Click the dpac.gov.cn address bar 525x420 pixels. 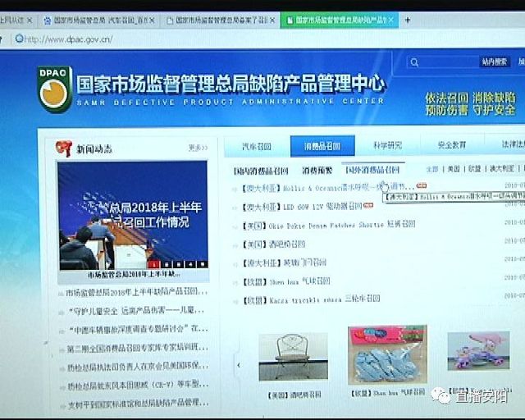coord(69,39)
